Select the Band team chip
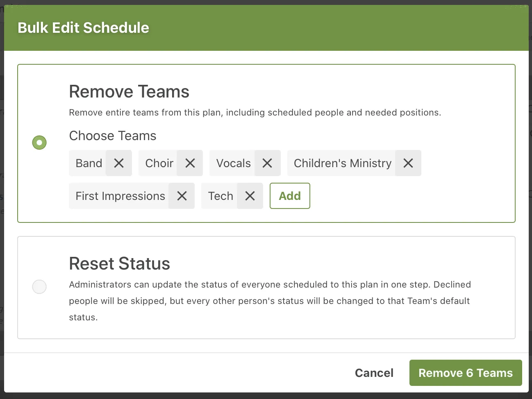This screenshot has height=399, width=532. (x=89, y=163)
